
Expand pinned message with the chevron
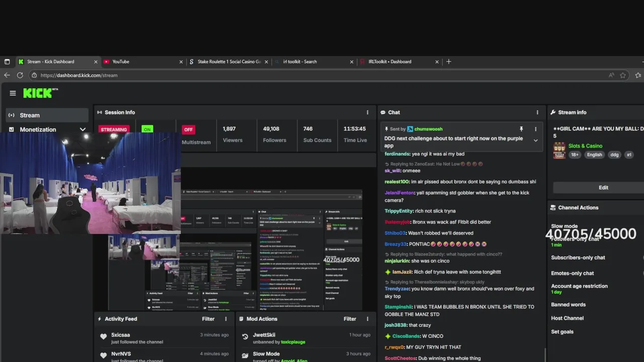[535, 140]
